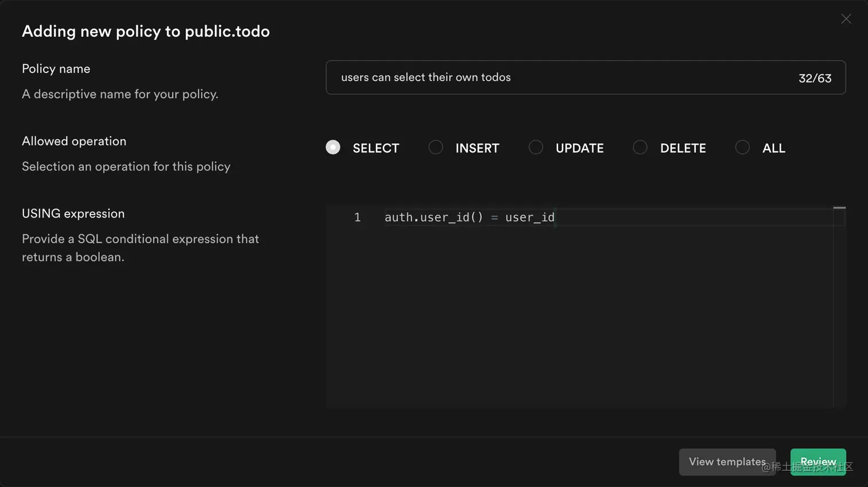
Task: Open the View templates panel
Action: click(x=727, y=462)
